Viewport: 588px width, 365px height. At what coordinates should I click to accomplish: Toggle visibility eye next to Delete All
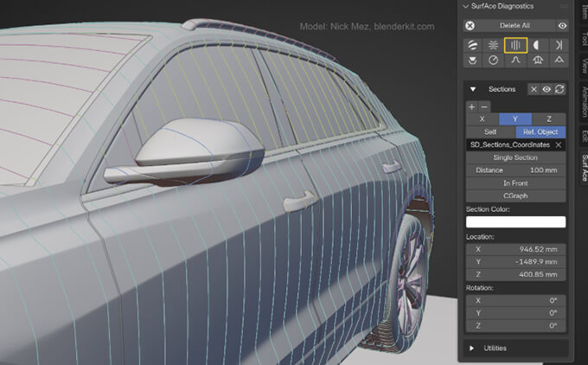[562, 26]
